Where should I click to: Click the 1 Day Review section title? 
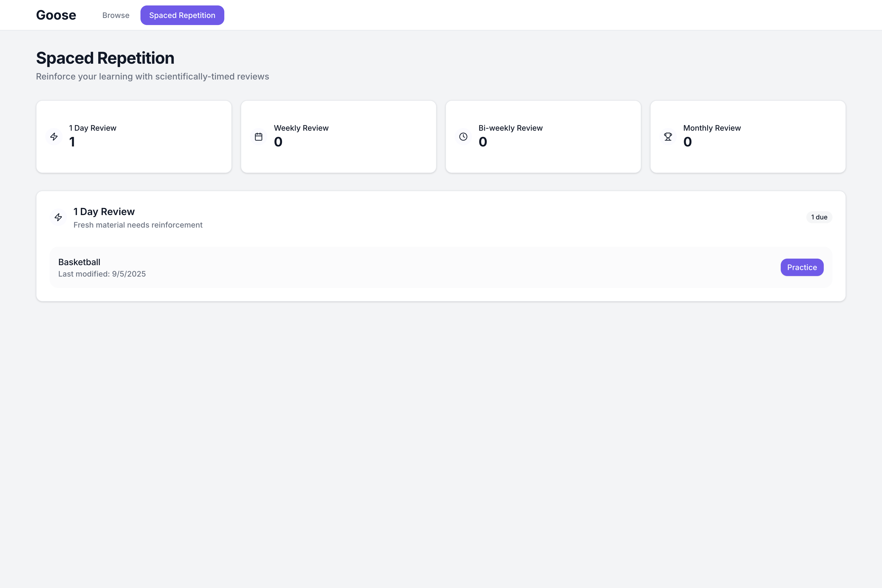tap(104, 212)
